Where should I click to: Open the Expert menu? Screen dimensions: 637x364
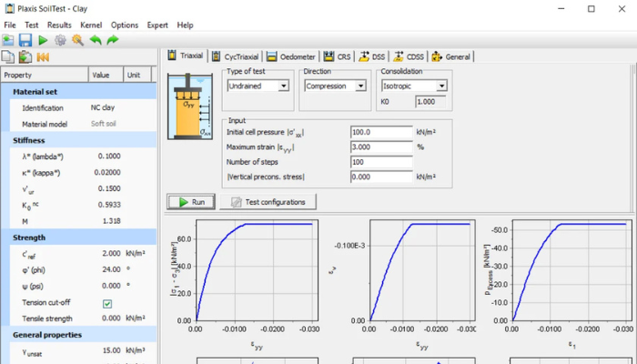[x=157, y=25]
